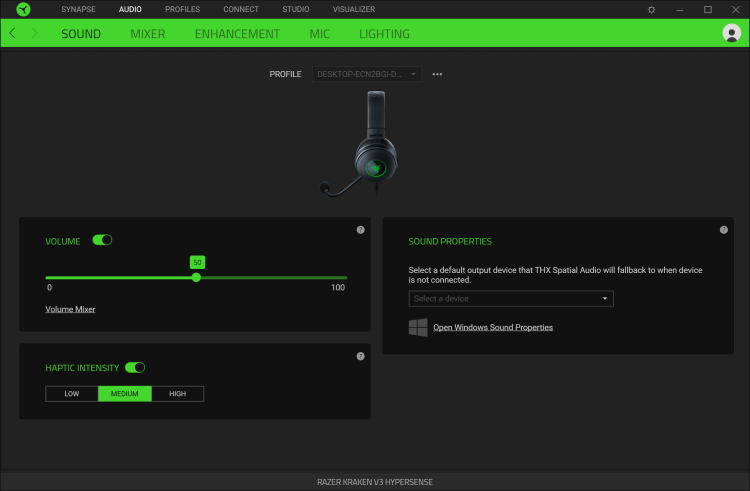Viewport: 750px width, 491px height.
Task: Go back with the left arrow
Action: 12,33
